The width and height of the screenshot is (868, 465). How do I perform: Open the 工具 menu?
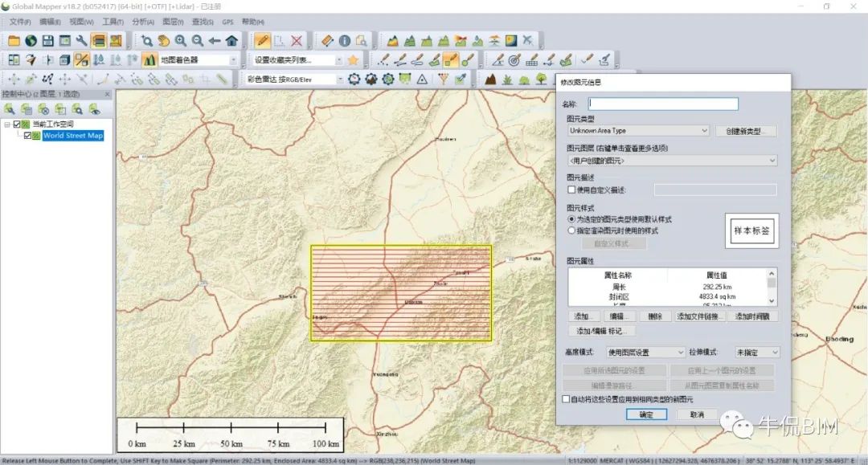click(113, 22)
